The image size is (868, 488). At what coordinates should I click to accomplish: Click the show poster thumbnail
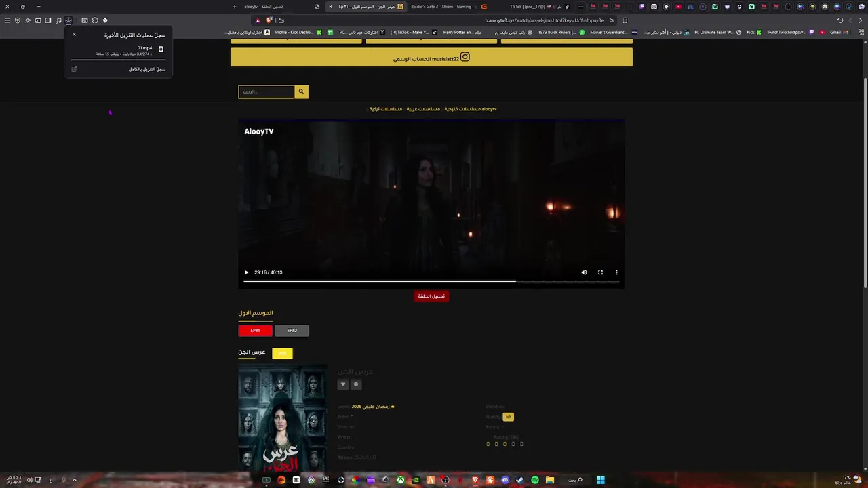pyautogui.click(x=282, y=418)
